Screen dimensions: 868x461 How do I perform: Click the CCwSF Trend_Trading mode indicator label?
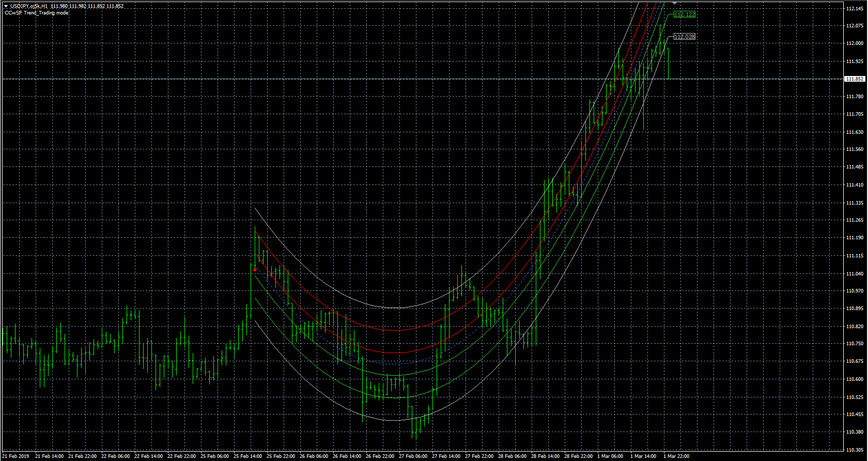coord(36,13)
